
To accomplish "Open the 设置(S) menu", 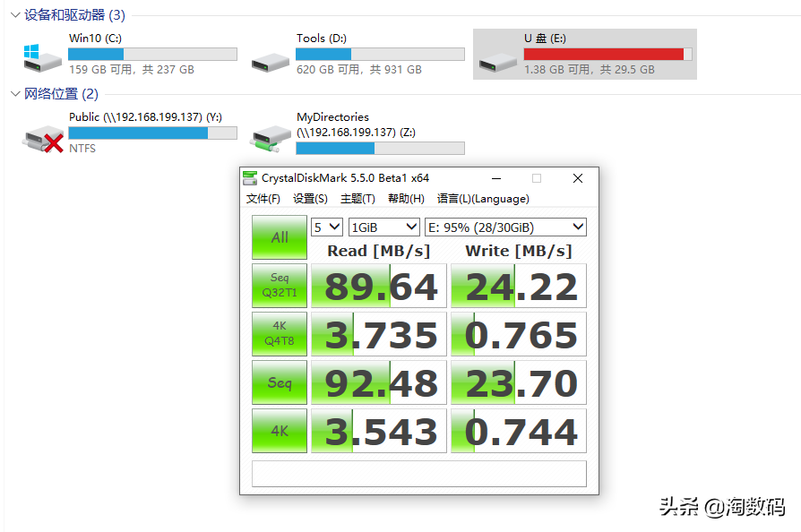I will pyautogui.click(x=310, y=199).
